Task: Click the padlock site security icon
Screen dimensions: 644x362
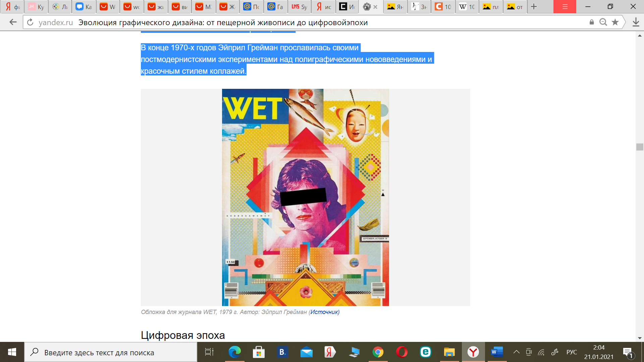Action: pyautogui.click(x=592, y=22)
